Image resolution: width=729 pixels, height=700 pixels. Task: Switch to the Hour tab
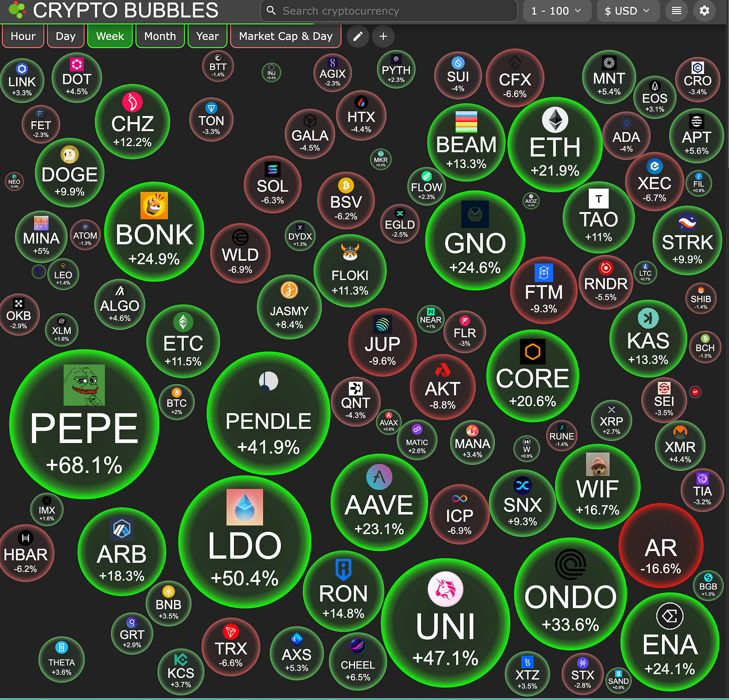coord(23,36)
